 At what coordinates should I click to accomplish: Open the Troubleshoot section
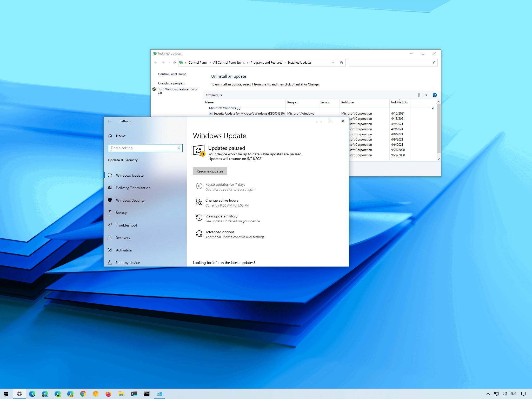[x=127, y=225]
